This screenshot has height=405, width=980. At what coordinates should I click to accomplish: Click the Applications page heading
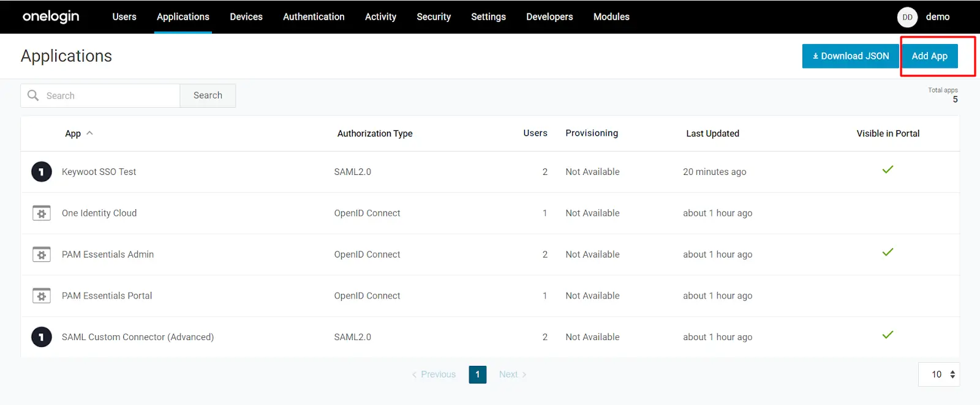pyautogui.click(x=66, y=56)
